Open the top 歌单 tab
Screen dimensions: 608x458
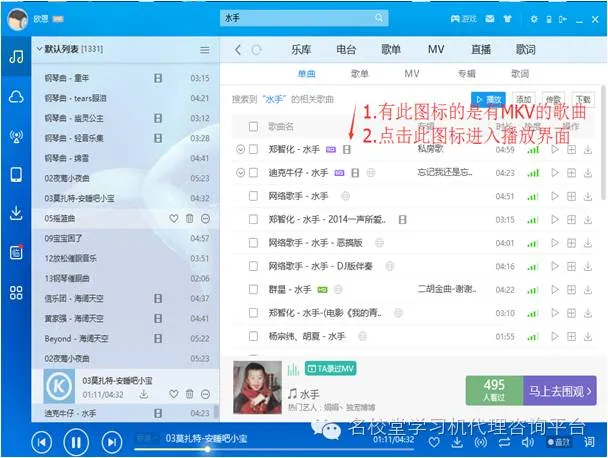pos(391,50)
